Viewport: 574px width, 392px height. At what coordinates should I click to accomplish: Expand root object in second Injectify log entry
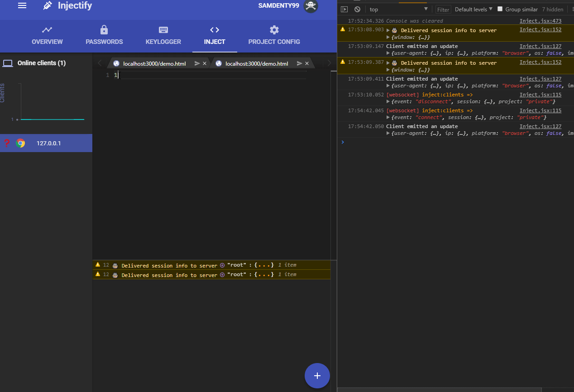pyautogui.click(x=222, y=275)
